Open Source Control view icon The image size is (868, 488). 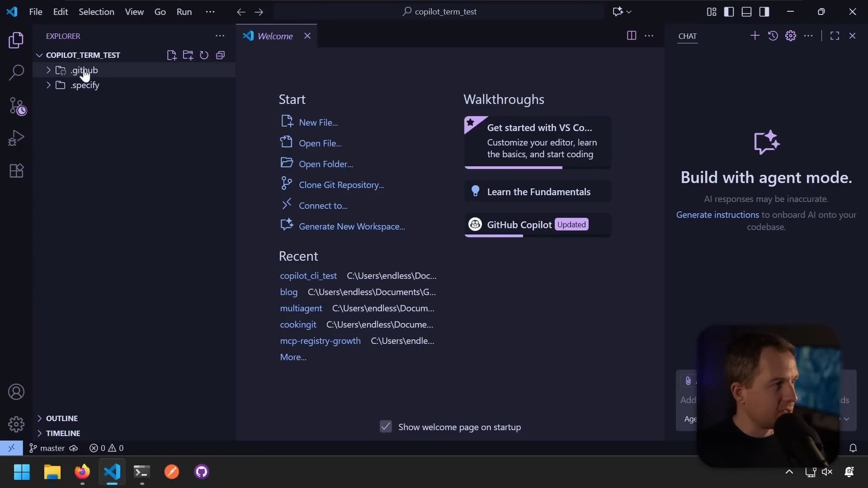point(17,107)
